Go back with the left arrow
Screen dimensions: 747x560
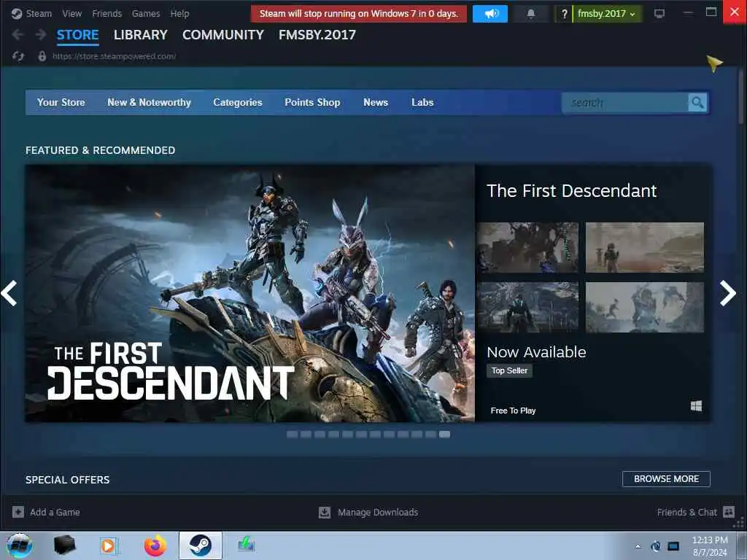click(x=18, y=34)
